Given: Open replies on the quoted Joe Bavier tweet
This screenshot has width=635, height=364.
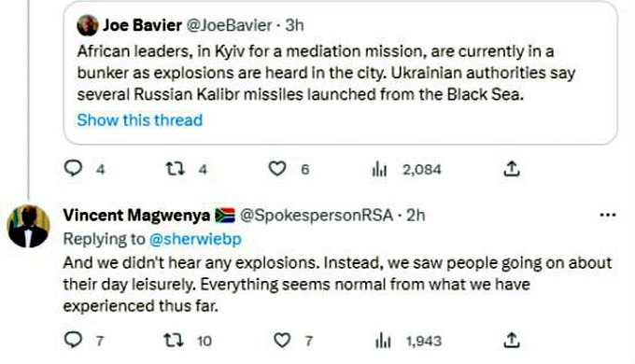Looking at the screenshot, I should tap(73, 168).
